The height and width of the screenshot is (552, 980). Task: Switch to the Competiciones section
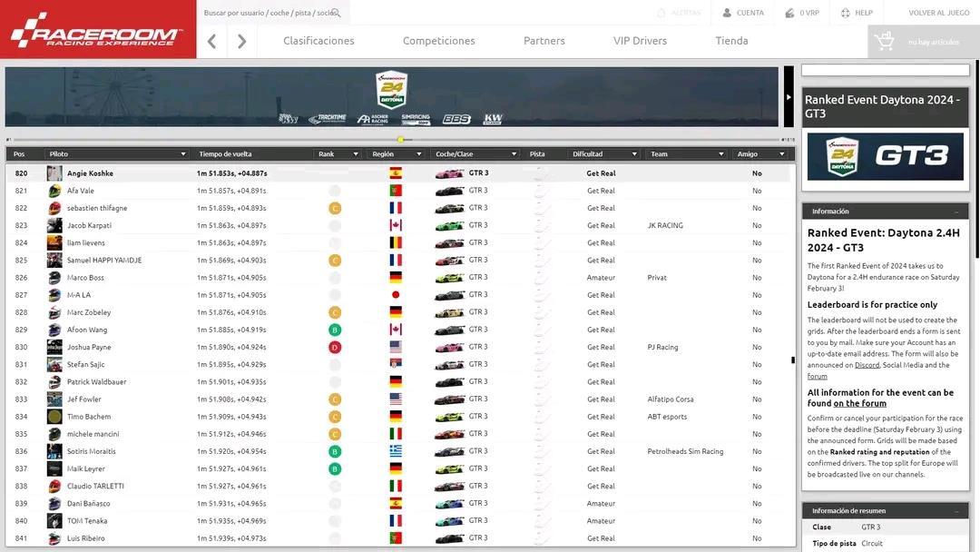[438, 41]
